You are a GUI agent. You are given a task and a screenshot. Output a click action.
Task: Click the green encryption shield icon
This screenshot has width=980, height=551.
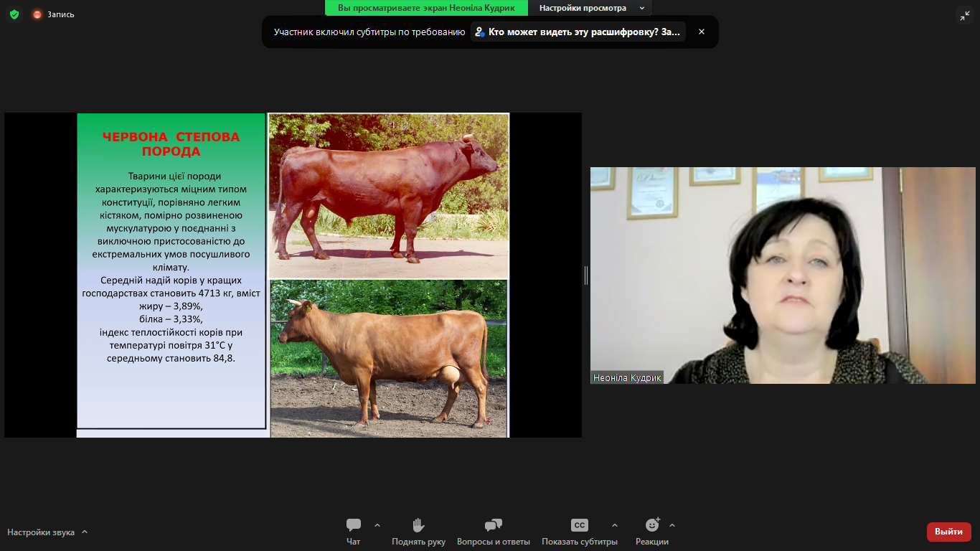click(14, 14)
